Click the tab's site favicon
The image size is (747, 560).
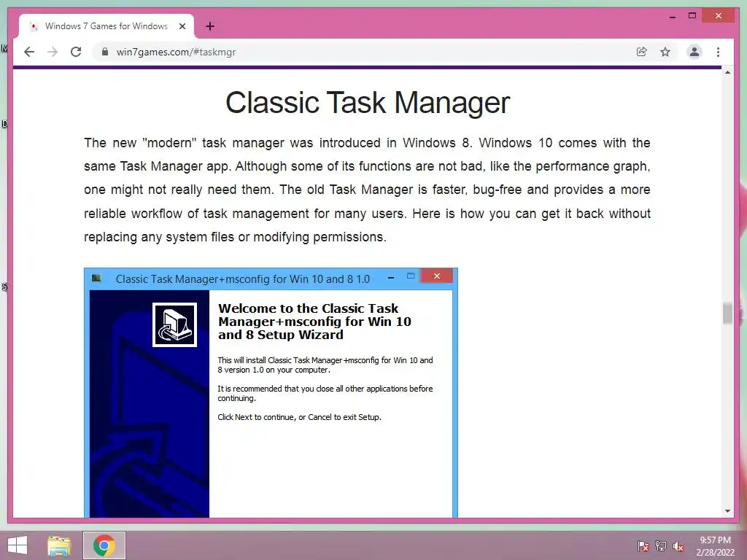34,27
